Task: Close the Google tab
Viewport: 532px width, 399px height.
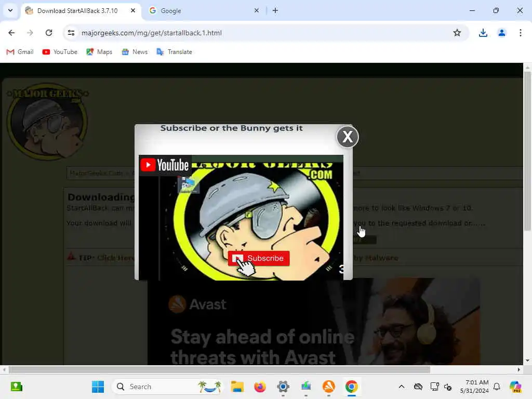Action: coord(257,10)
